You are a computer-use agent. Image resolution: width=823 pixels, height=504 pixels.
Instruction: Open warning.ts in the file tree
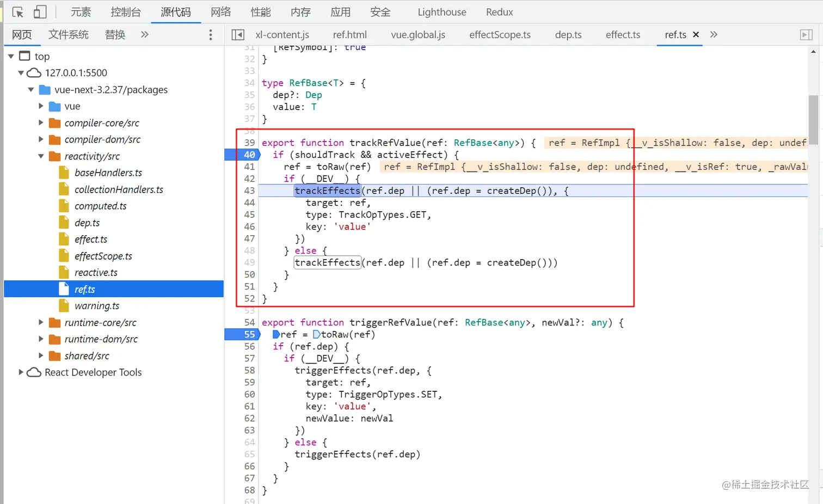click(x=97, y=306)
